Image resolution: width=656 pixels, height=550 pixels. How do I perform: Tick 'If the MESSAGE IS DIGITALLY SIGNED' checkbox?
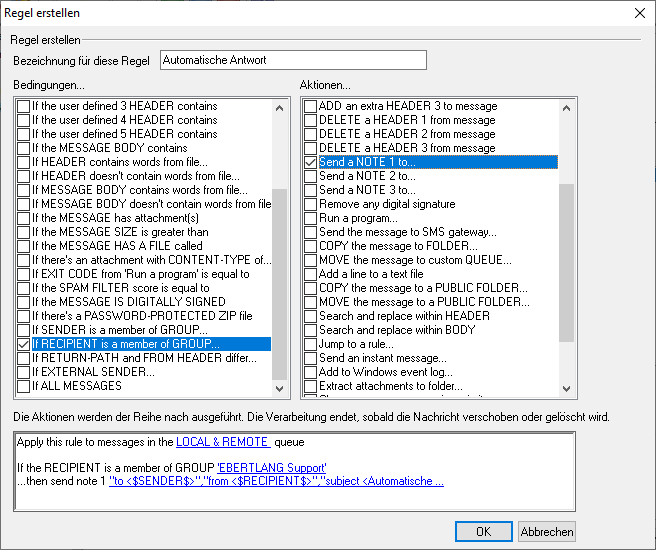coord(23,302)
